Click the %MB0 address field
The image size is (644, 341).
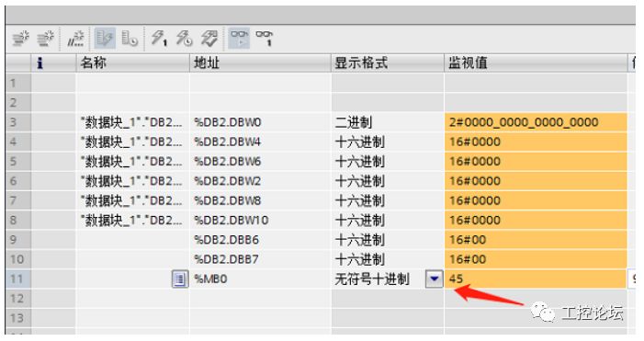pos(260,279)
